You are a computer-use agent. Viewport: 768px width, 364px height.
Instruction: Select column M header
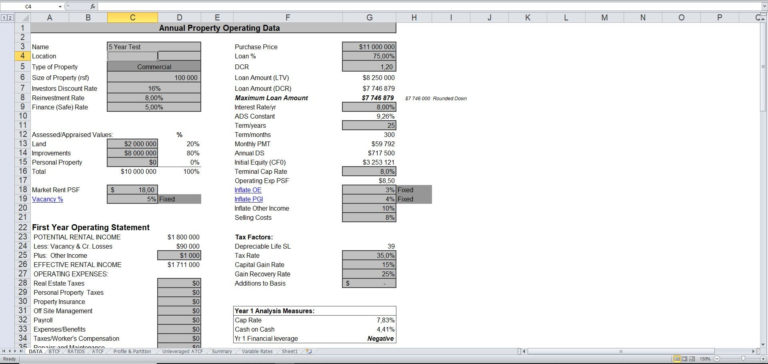604,18
